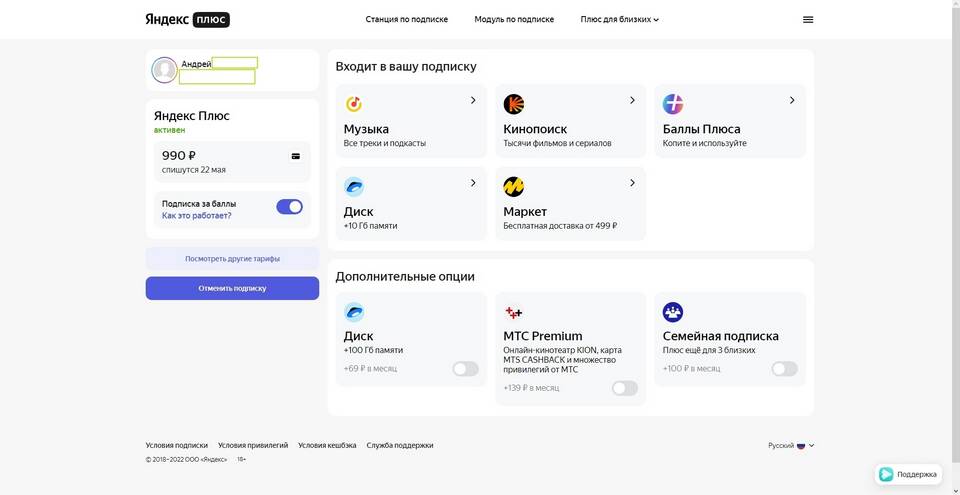Click the Андрей profile name
Viewport: 960px width, 495px height.
[x=196, y=64]
